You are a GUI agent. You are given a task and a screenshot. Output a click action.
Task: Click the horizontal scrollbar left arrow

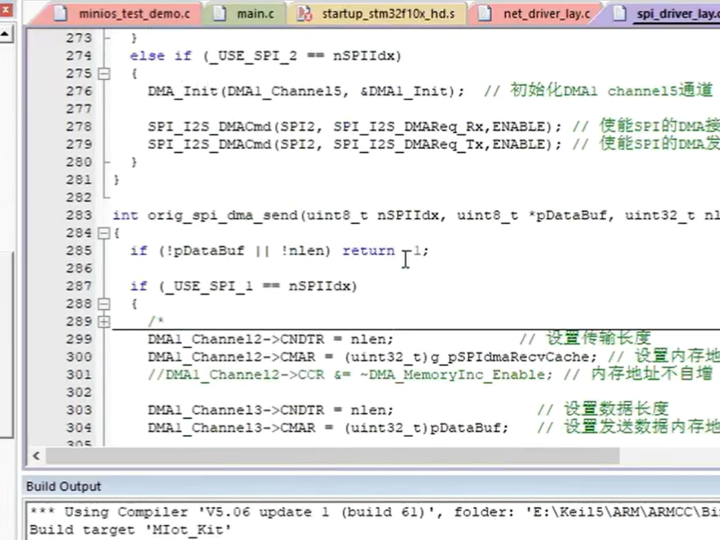click(x=37, y=456)
